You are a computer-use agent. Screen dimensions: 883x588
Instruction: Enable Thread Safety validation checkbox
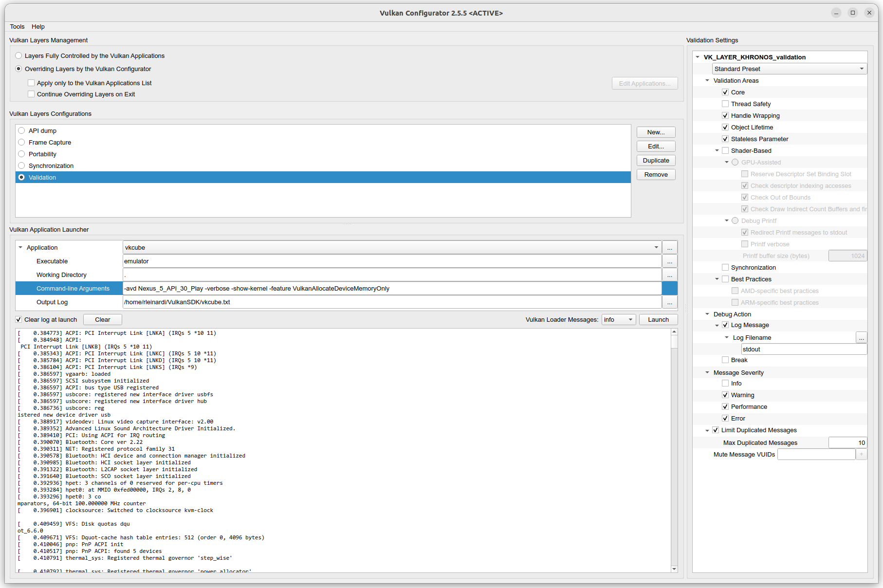[725, 104]
